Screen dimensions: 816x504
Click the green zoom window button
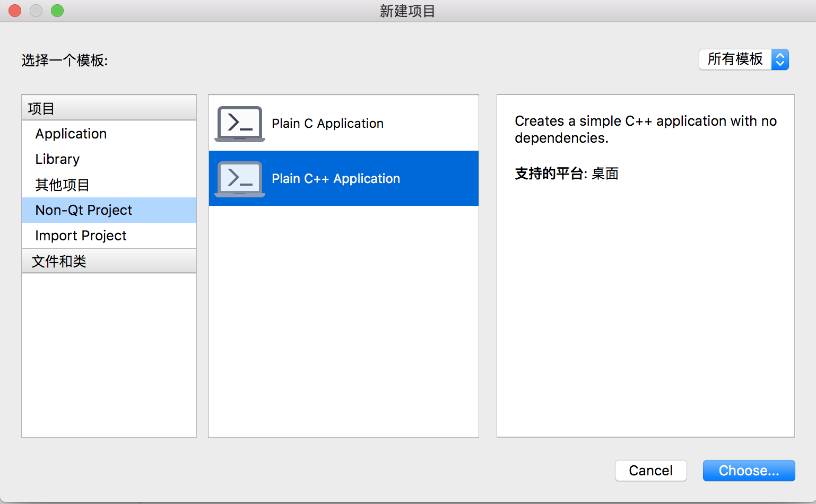tap(57, 10)
